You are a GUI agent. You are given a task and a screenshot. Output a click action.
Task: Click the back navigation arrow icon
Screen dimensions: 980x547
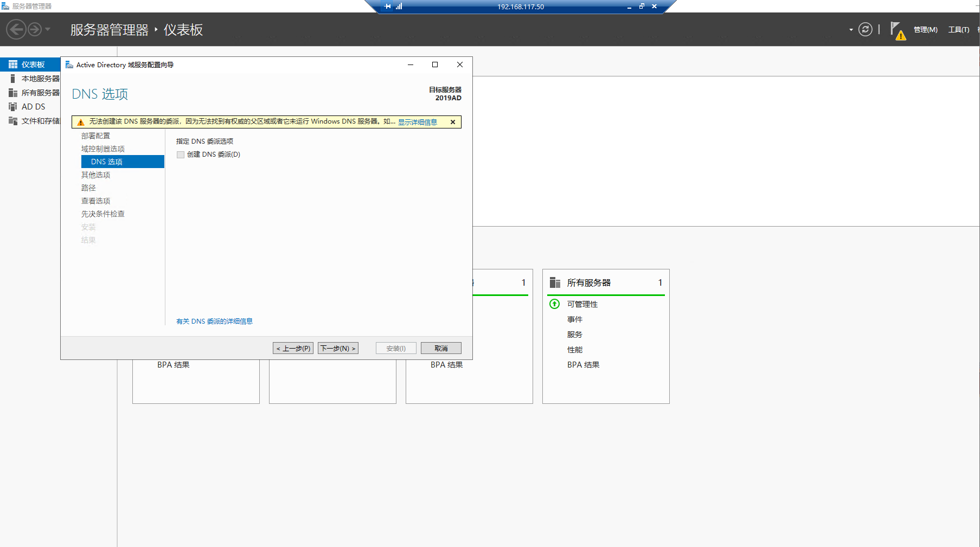click(x=16, y=29)
